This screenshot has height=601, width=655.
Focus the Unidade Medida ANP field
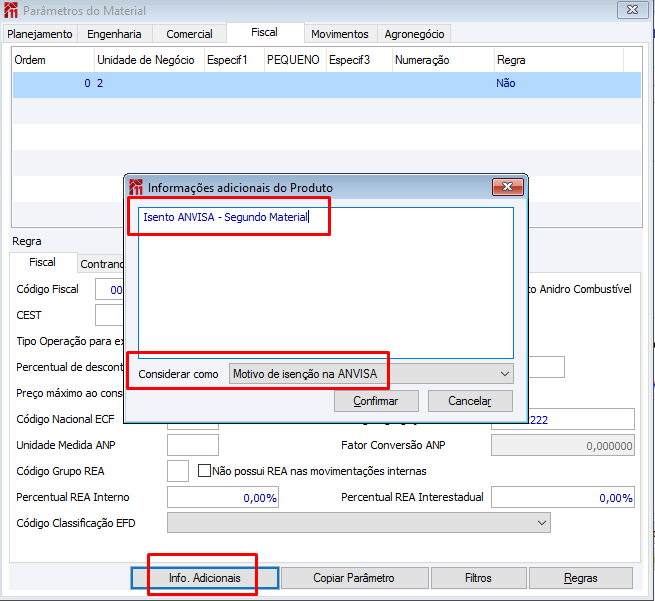(x=193, y=445)
